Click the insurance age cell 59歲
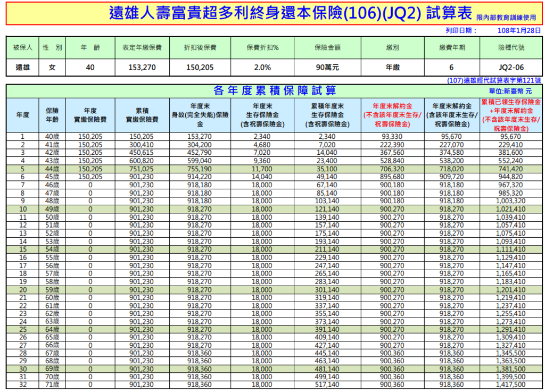Image resolution: width=545 pixels, height=392 pixels. (x=52, y=290)
